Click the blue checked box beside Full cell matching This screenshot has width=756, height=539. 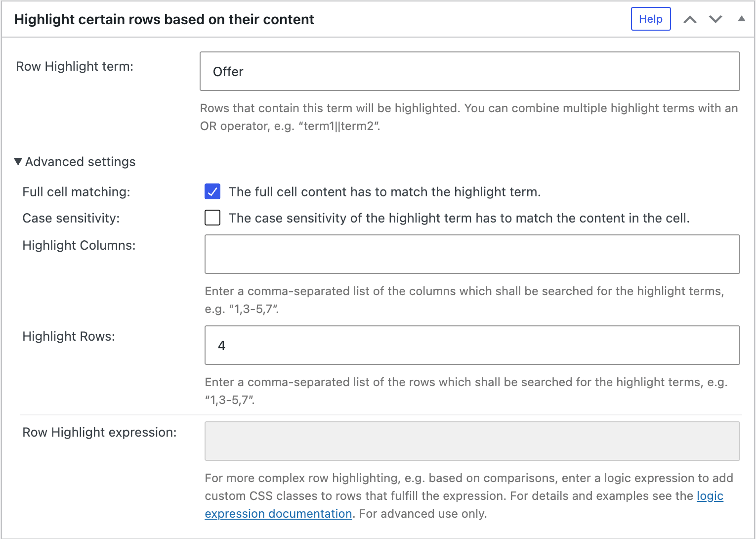click(212, 192)
